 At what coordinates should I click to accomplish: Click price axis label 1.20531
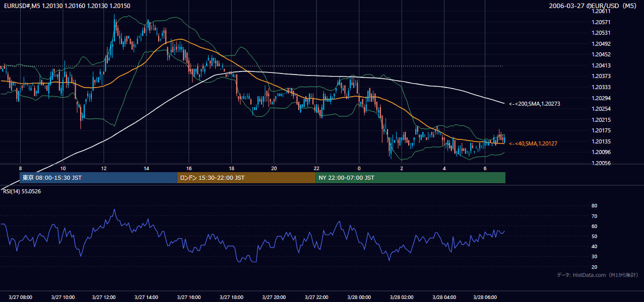[601, 33]
